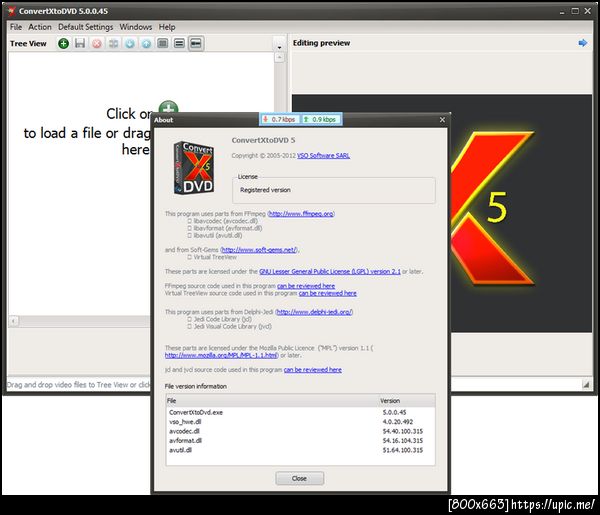The width and height of the screenshot is (600, 515).
Task: Open the delphi-jedi.org link
Action: tap(314, 312)
